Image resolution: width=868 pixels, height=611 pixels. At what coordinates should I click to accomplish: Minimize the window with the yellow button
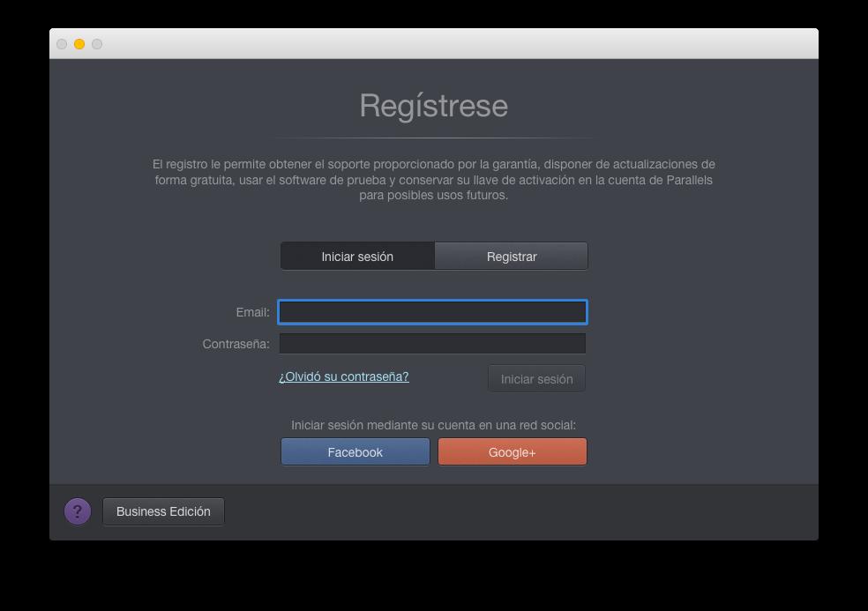pyautogui.click(x=79, y=44)
